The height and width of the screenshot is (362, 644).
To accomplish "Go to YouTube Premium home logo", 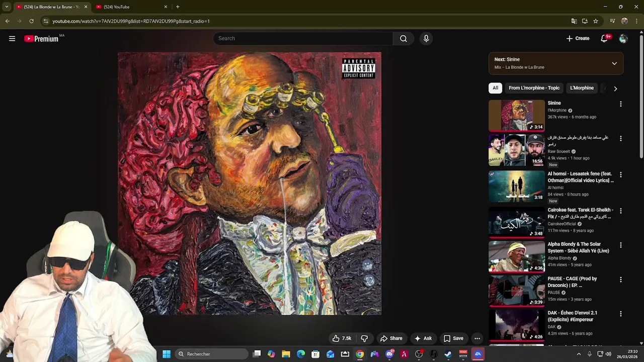I will (41, 39).
